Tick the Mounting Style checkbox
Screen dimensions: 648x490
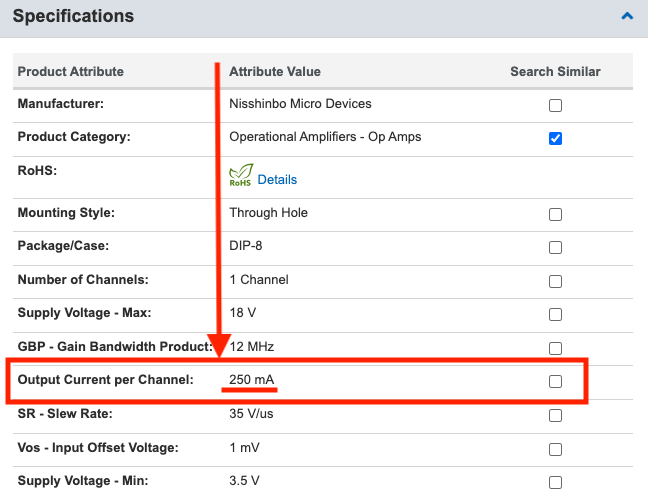555,214
